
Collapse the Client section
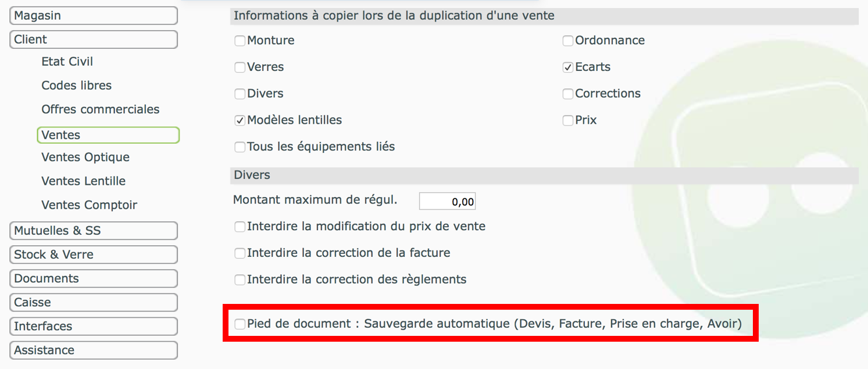click(x=94, y=40)
